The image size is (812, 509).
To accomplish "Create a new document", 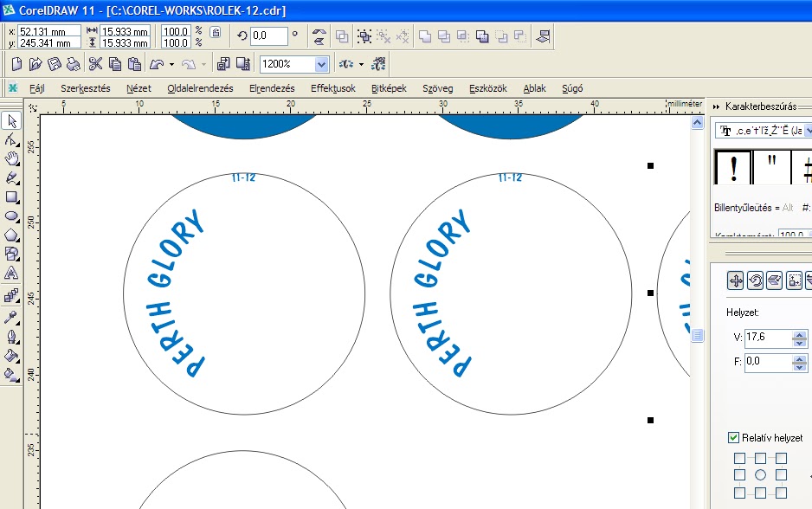I will 16,64.
